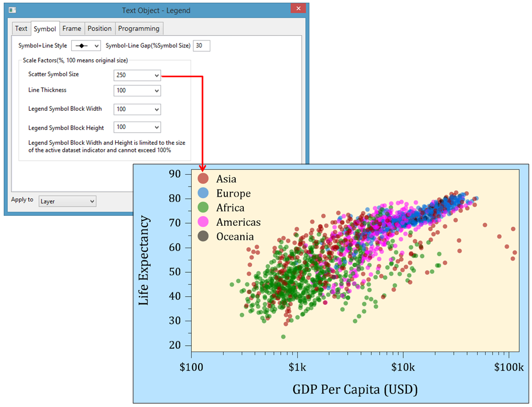Go to the Position tab
The width and height of the screenshot is (532, 407).
[100, 29]
